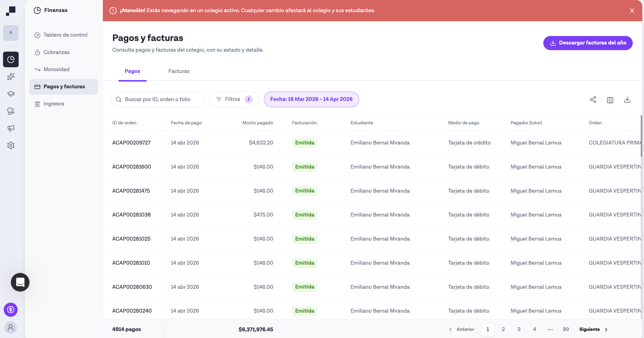The image size is (644, 338).
Task: Open the Fecha date range picker
Action: coord(311,99)
